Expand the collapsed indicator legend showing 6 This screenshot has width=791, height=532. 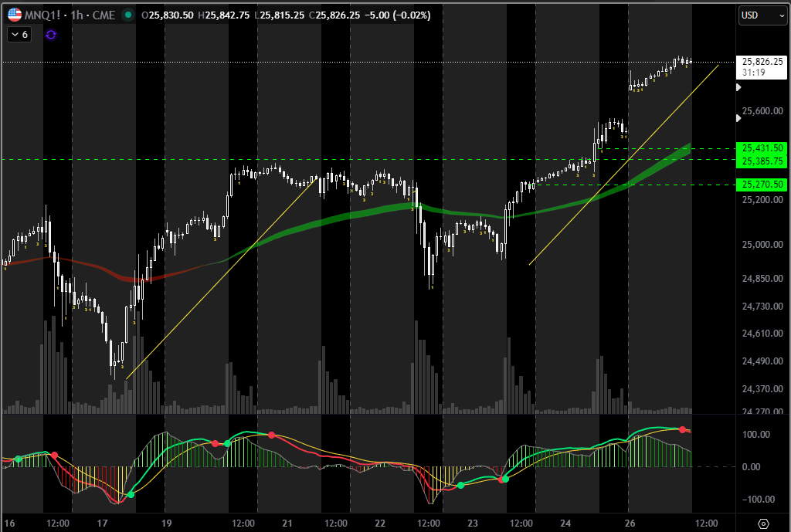click(19, 35)
